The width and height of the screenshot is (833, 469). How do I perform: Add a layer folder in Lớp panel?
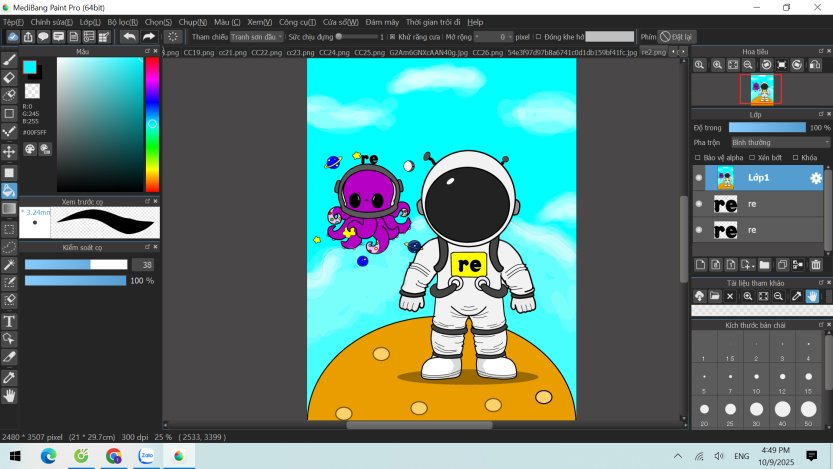(764, 265)
